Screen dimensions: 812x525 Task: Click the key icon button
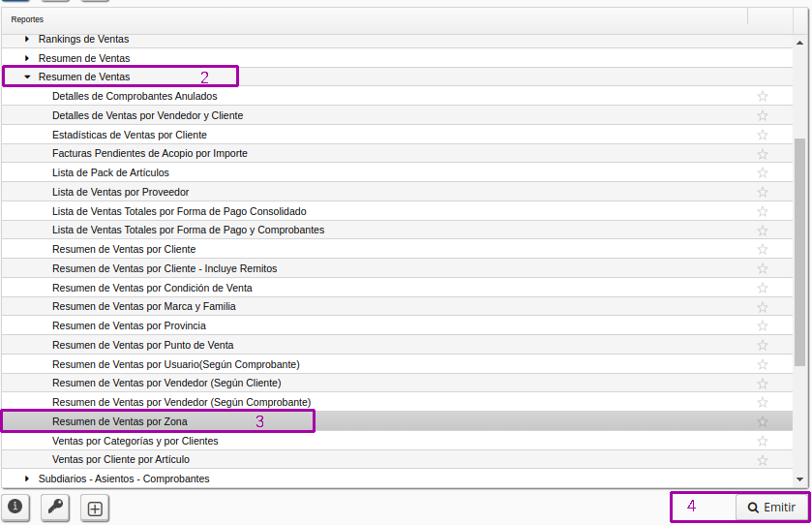click(55, 508)
